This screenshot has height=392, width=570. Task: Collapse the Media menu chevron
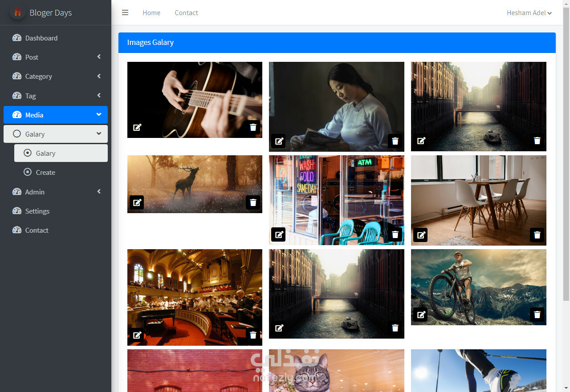[x=99, y=114]
